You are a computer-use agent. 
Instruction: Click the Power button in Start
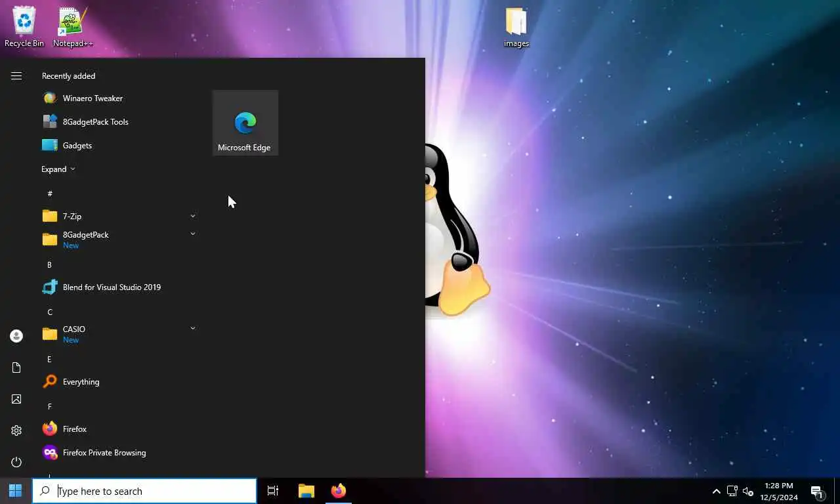click(16, 462)
